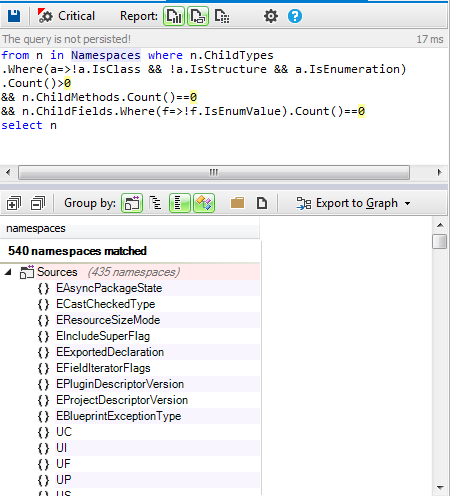Collapse the Sources tree node
Viewport: 450px width, 496px height.
8,272
